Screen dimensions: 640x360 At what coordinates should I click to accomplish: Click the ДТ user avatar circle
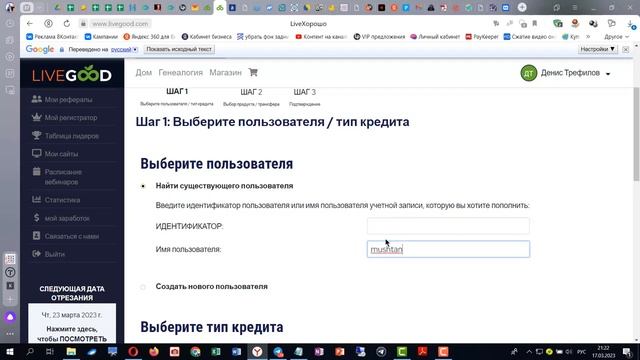[x=529, y=73]
